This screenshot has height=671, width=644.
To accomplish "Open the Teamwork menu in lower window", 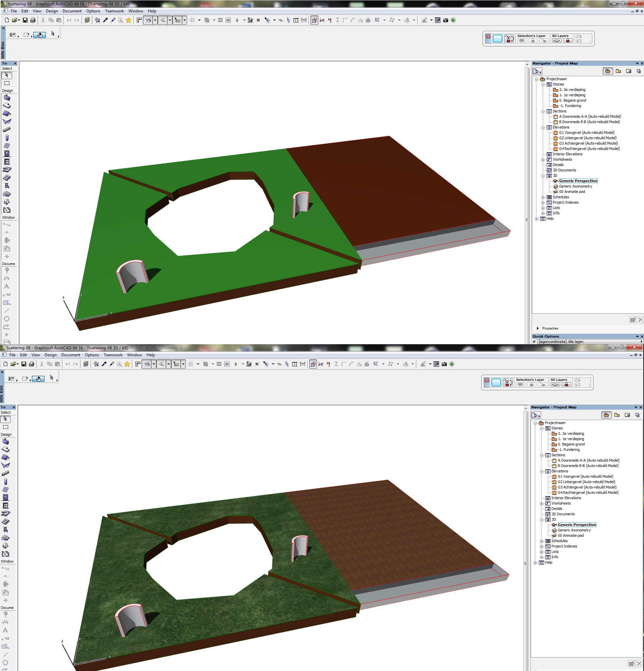I will tap(113, 355).
